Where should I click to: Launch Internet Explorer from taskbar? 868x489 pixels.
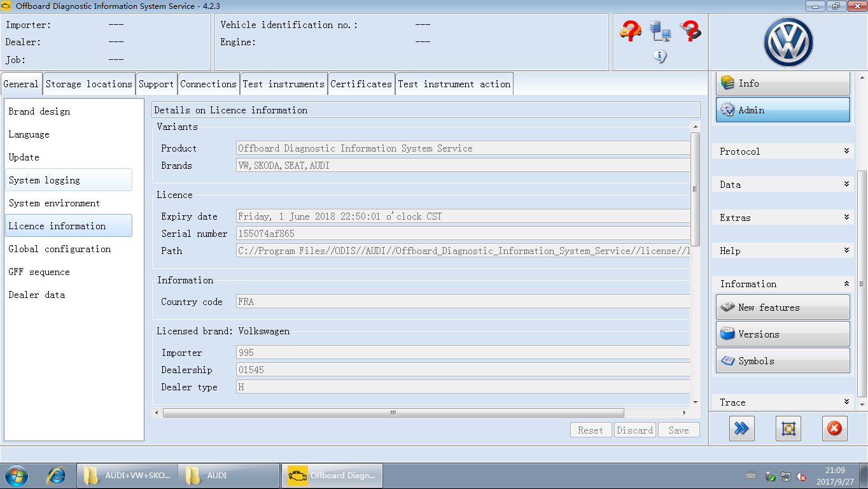pyautogui.click(x=57, y=475)
